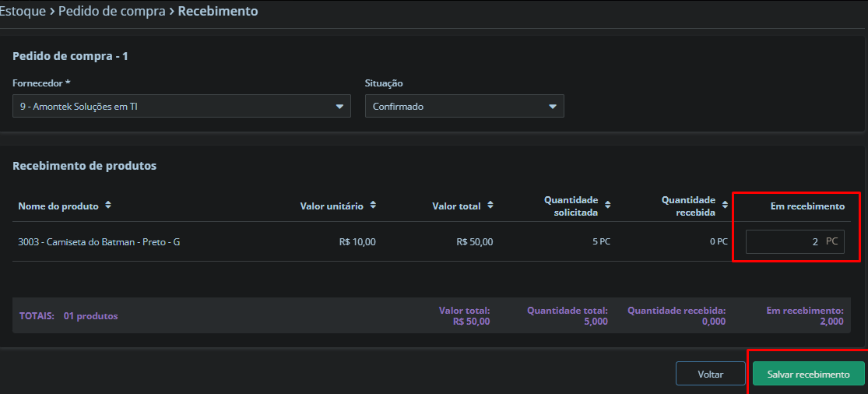The image size is (868, 394).
Task: Select product row Camiseta do Batman
Action: pos(431,242)
